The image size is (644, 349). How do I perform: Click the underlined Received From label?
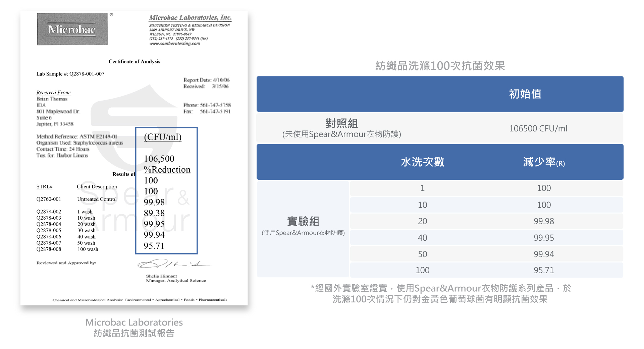[54, 93]
